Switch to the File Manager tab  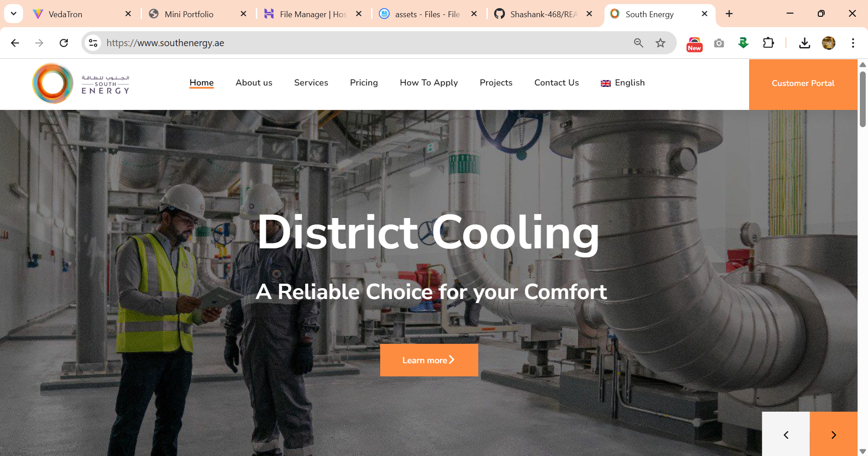[x=313, y=14]
